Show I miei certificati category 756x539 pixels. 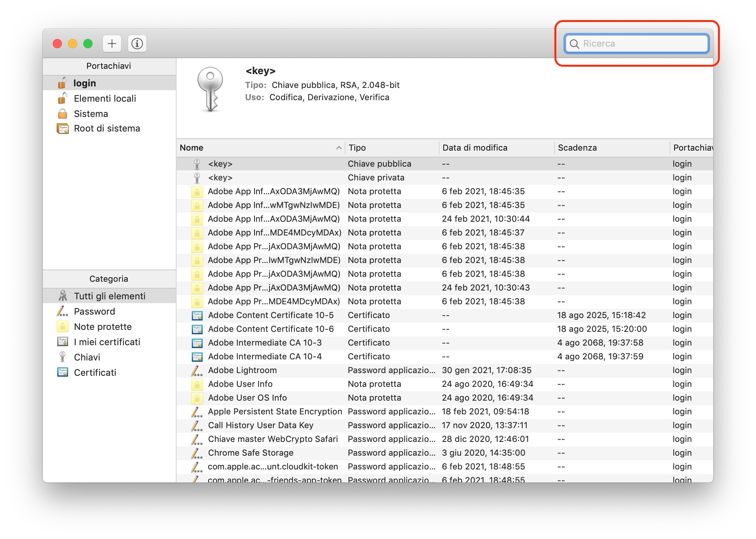[x=107, y=342]
